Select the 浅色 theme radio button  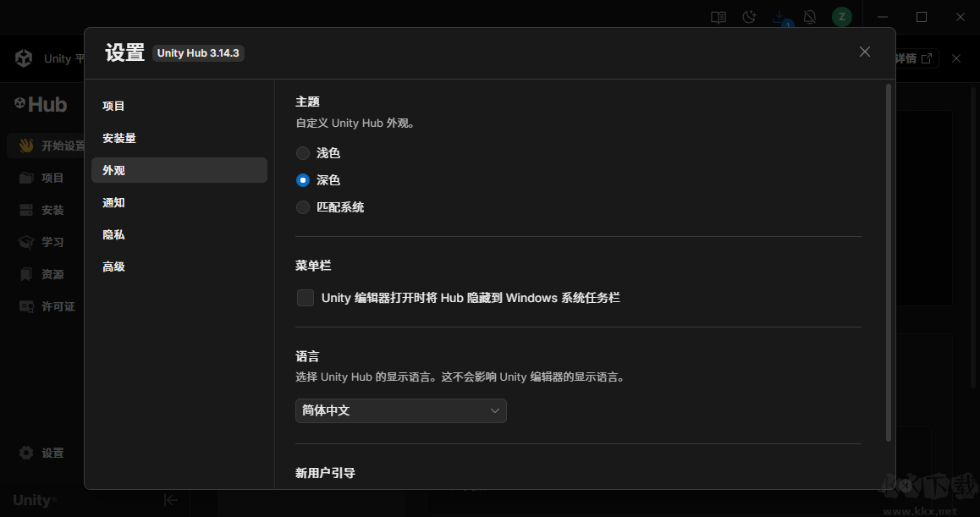(302, 153)
